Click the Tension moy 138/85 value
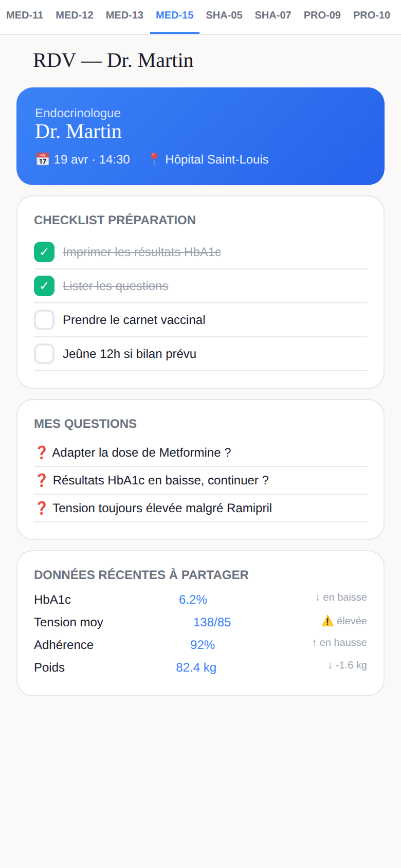Image resolution: width=401 pixels, height=868 pixels. [212, 622]
